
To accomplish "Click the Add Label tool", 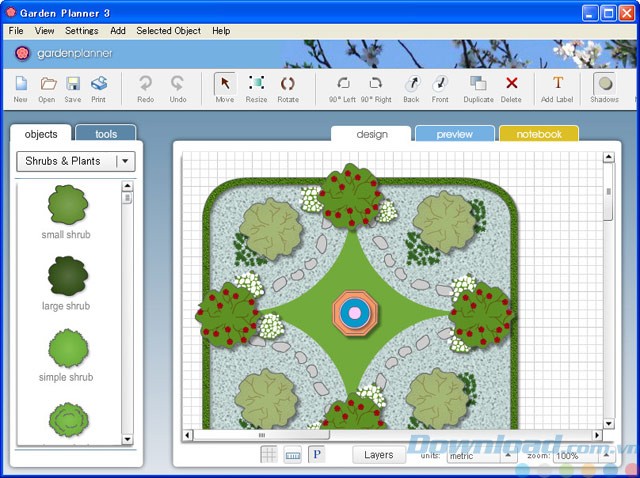I will click(x=558, y=87).
